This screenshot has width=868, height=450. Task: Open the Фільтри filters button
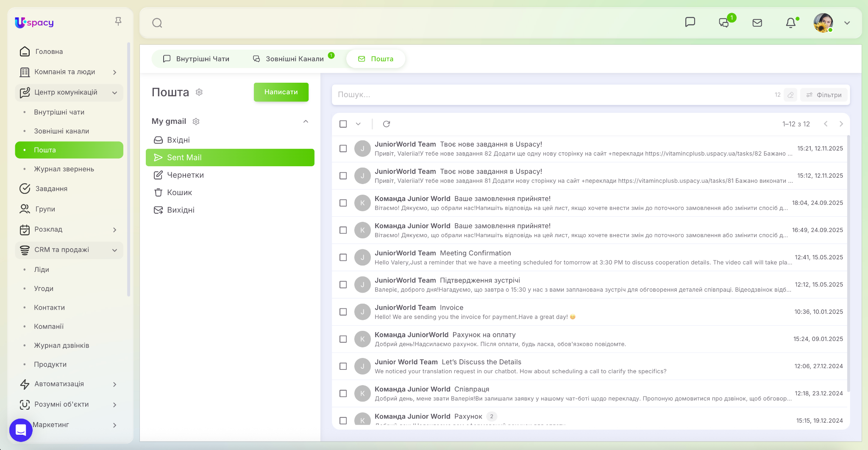tap(824, 95)
